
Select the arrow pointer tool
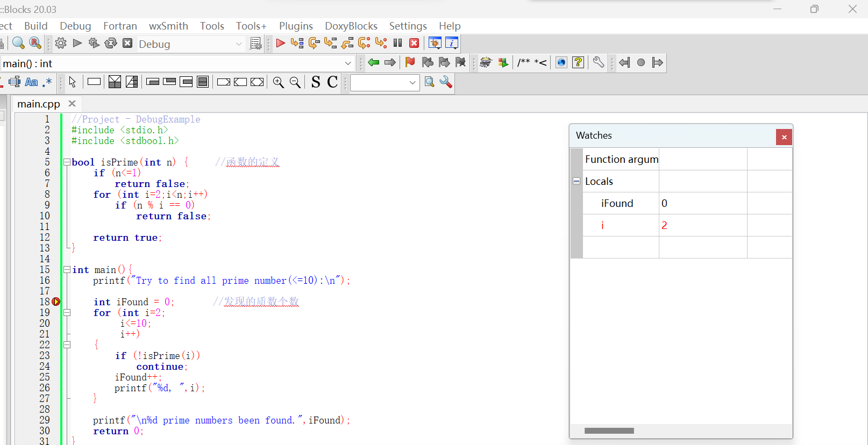pyautogui.click(x=73, y=82)
